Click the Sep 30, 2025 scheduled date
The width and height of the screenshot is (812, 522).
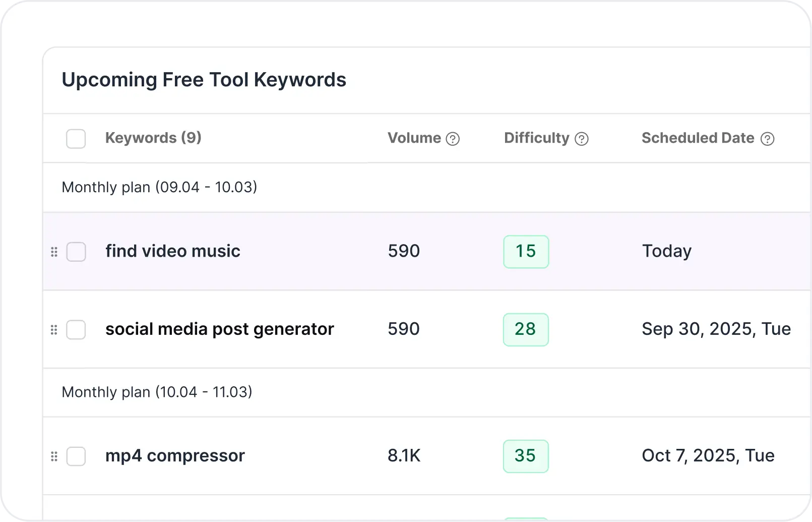point(716,329)
